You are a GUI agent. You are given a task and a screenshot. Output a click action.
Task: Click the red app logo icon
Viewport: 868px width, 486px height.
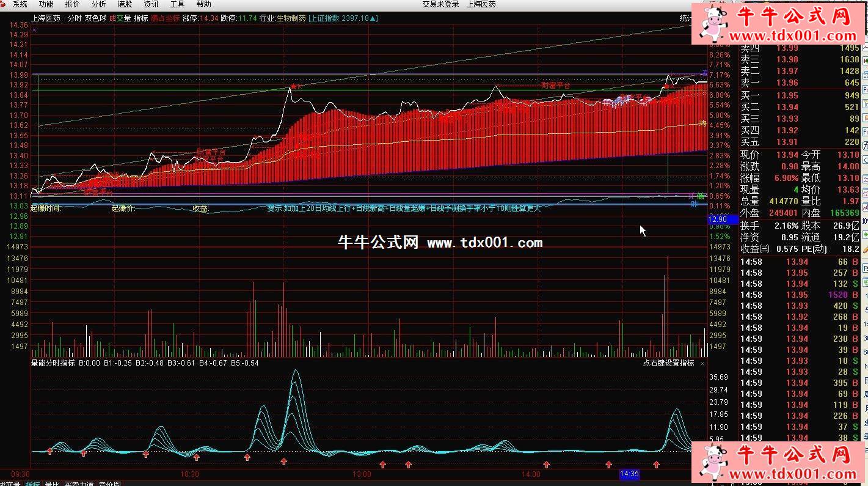4,4
